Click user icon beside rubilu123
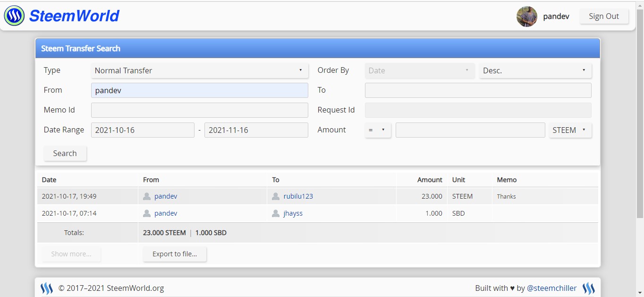The image size is (644, 297). click(276, 196)
